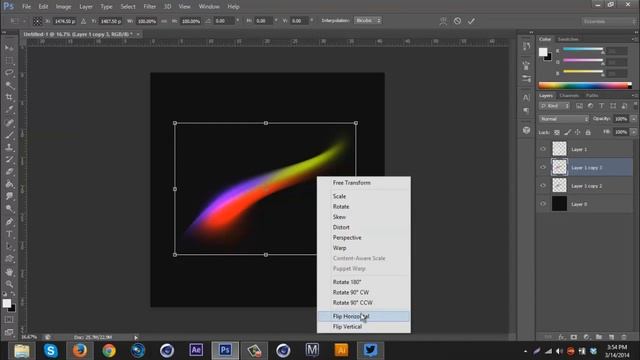Click the reference point locator grid
The width and height of the screenshot is (640, 360).
point(37,21)
